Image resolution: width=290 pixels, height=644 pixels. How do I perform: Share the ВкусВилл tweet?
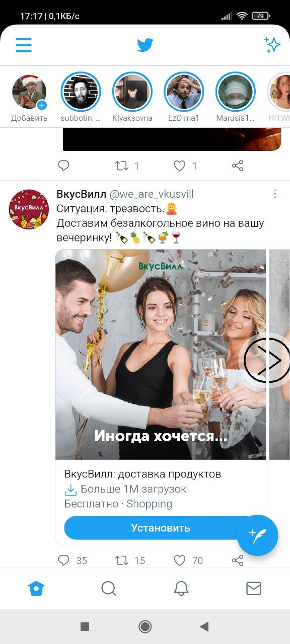[238, 560]
